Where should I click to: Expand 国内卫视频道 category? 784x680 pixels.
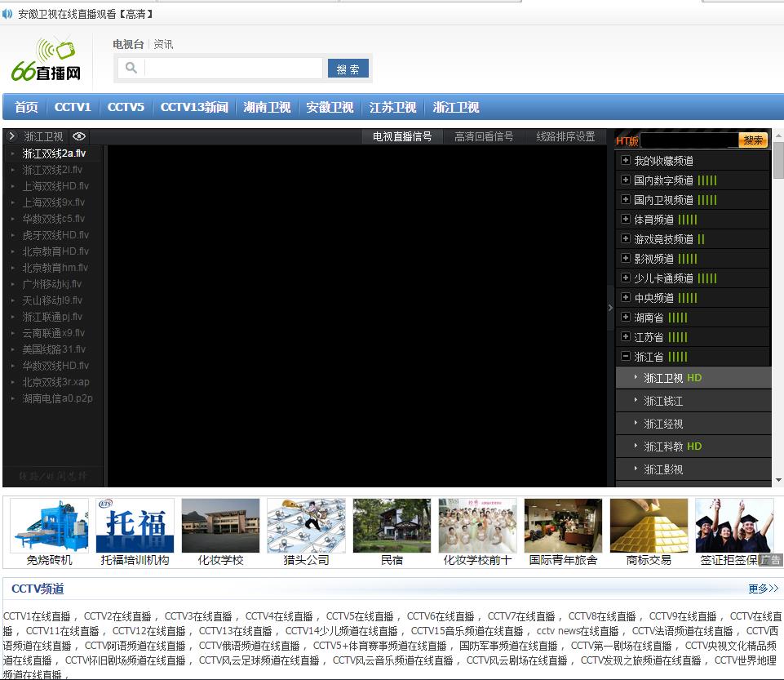[626, 199]
